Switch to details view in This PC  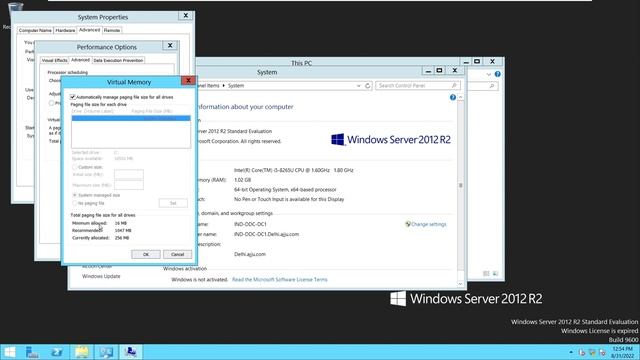coord(486,273)
